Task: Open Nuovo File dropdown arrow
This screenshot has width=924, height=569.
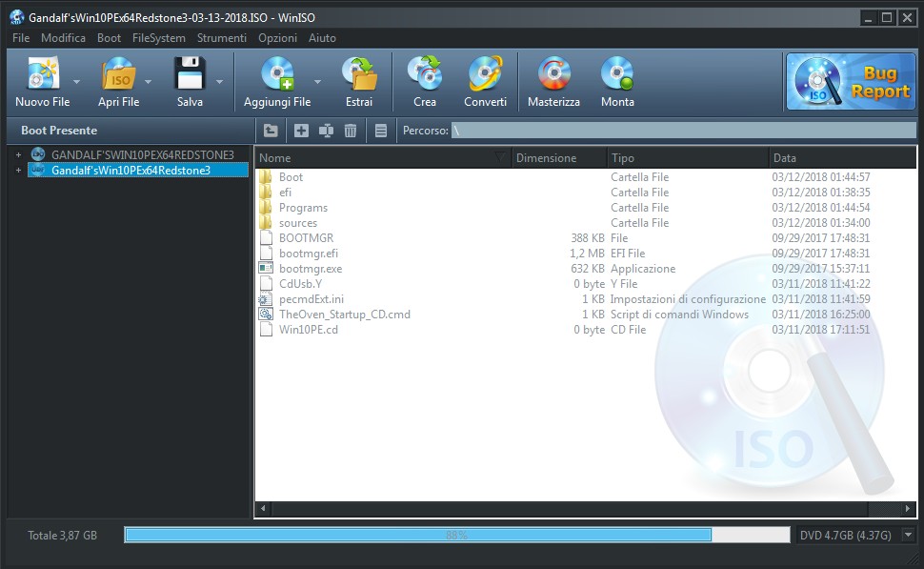Action: 76,81
